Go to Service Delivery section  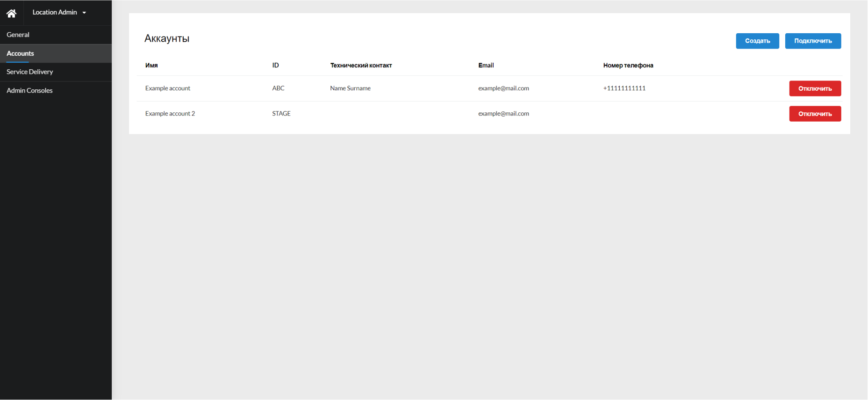29,72
